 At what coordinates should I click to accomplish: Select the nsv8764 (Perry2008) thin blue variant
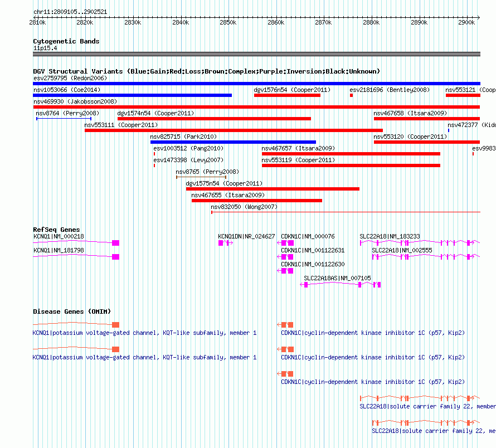tap(64, 119)
